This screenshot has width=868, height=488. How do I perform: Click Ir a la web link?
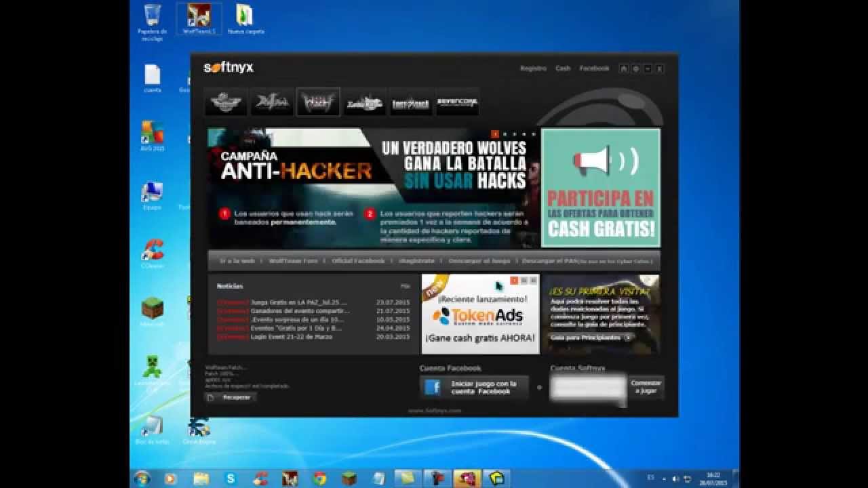pyautogui.click(x=237, y=260)
